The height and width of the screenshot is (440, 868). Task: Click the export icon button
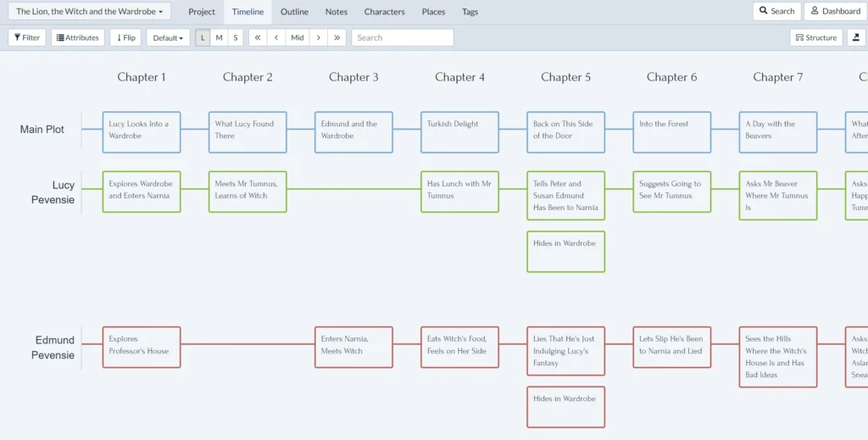[856, 37]
